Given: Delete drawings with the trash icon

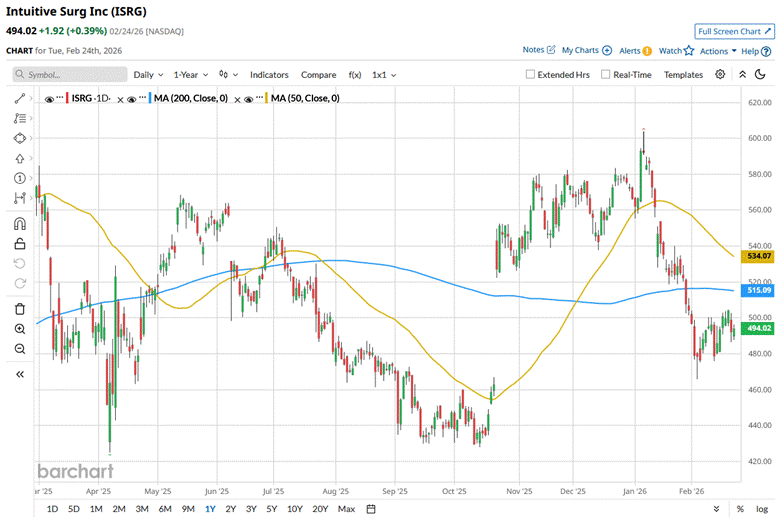Looking at the screenshot, I should (20, 308).
